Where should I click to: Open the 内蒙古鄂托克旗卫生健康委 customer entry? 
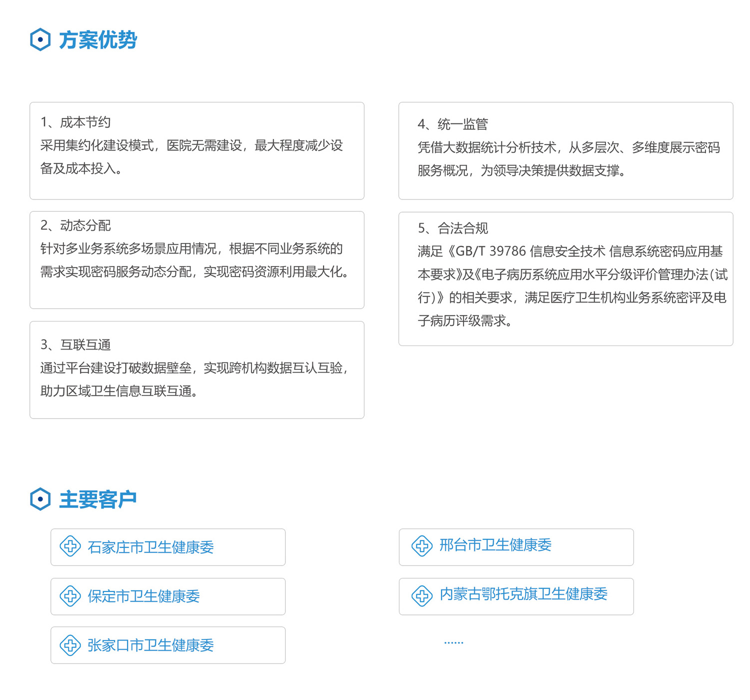point(523,594)
